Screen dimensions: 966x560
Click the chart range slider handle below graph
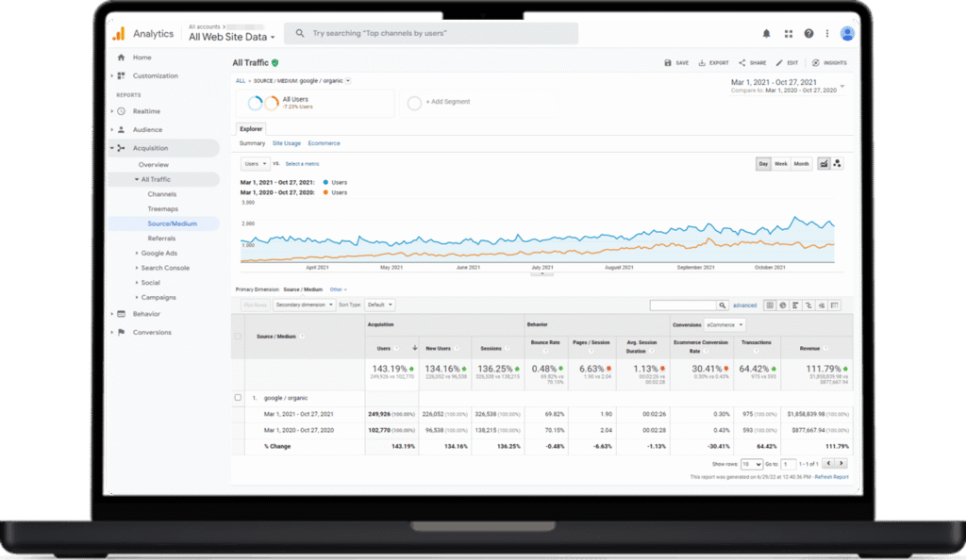(x=541, y=276)
